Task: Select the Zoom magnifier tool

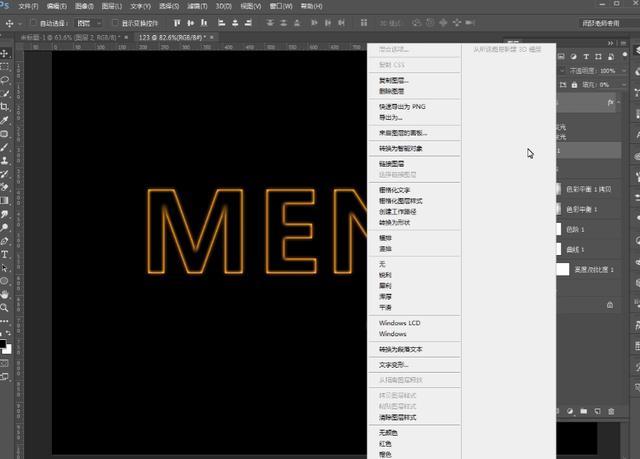Action: 5,308
